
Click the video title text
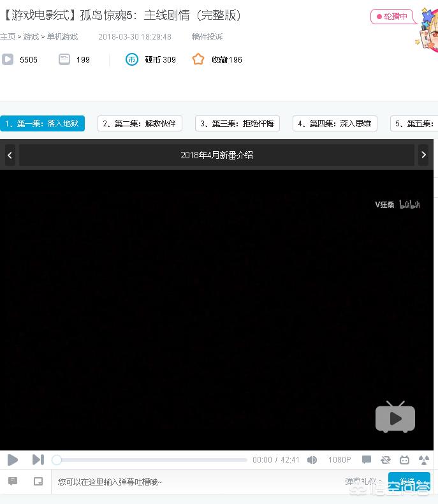click(121, 15)
